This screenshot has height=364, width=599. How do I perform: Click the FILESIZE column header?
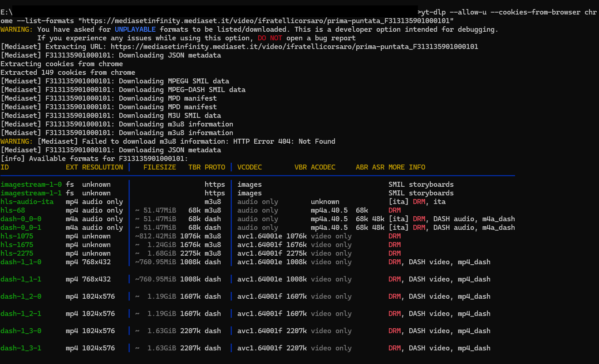(159, 167)
